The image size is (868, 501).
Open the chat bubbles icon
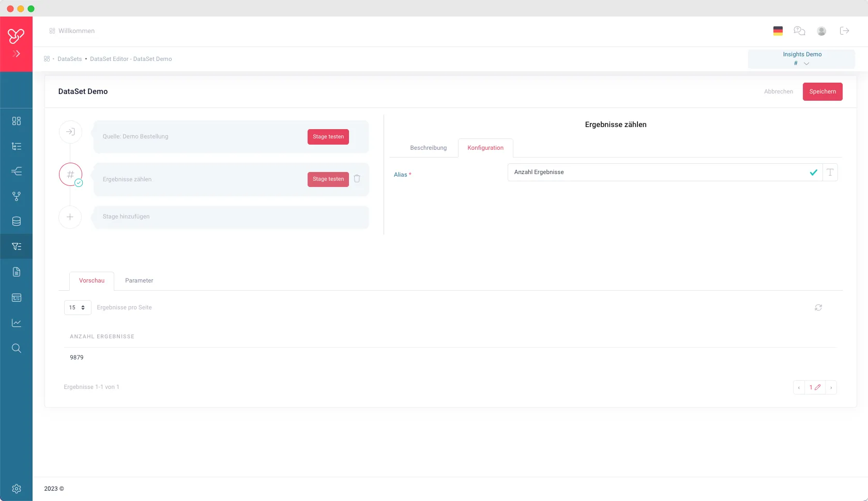click(799, 31)
